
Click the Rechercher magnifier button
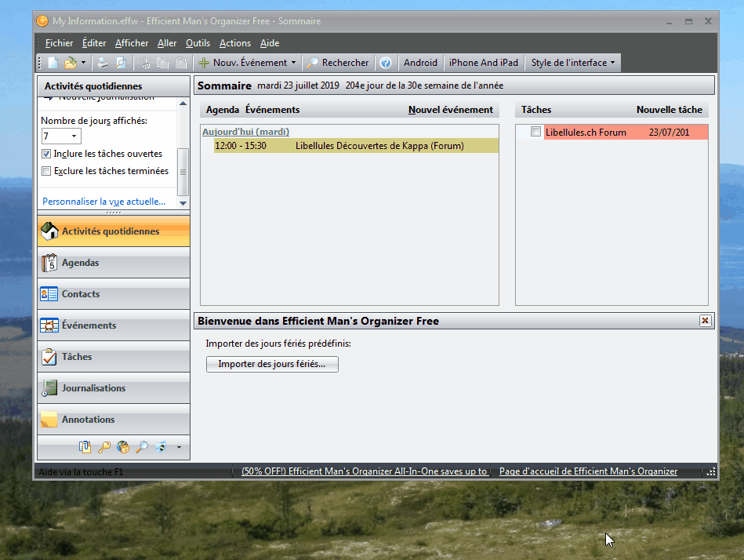[338, 63]
